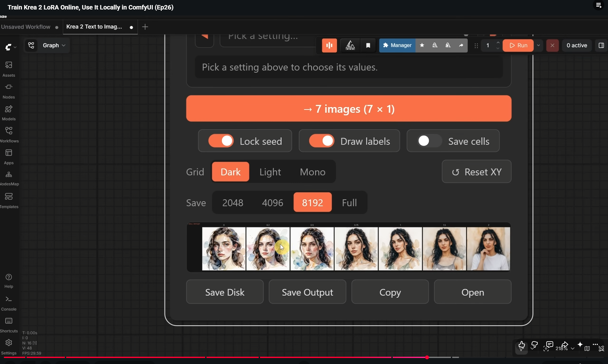Viewport: 608px width, 364px height.
Task: Add a new workflow tab
Action: pyautogui.click(x=145, y=27)
